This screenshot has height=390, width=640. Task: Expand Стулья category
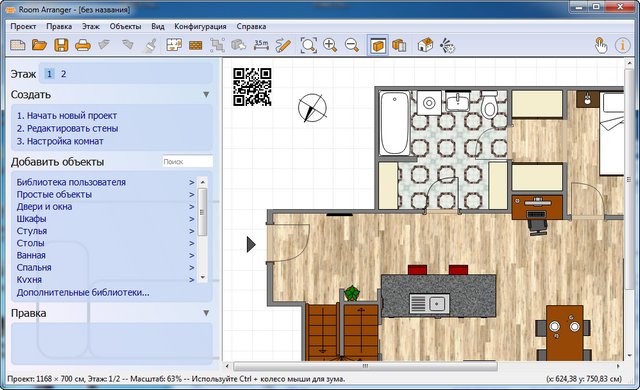105,231
